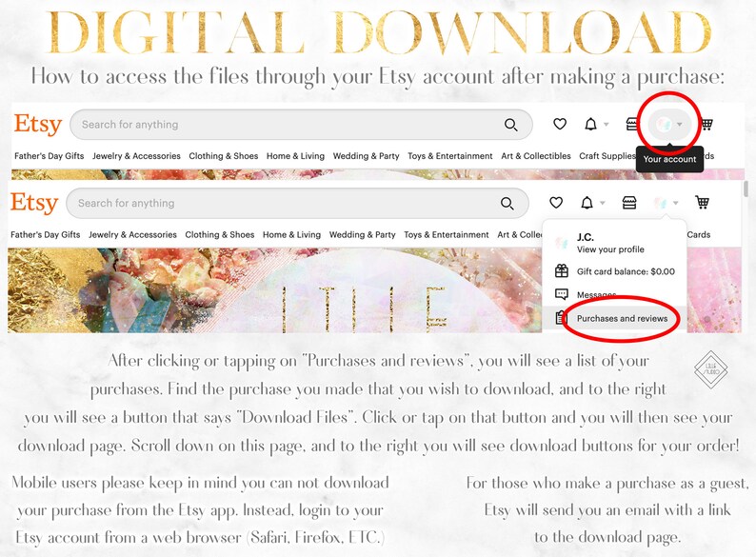The height and width of the screenshot is (557, 756).
Task: Click J.C. View your profile entry
Action: pos(614,243)
